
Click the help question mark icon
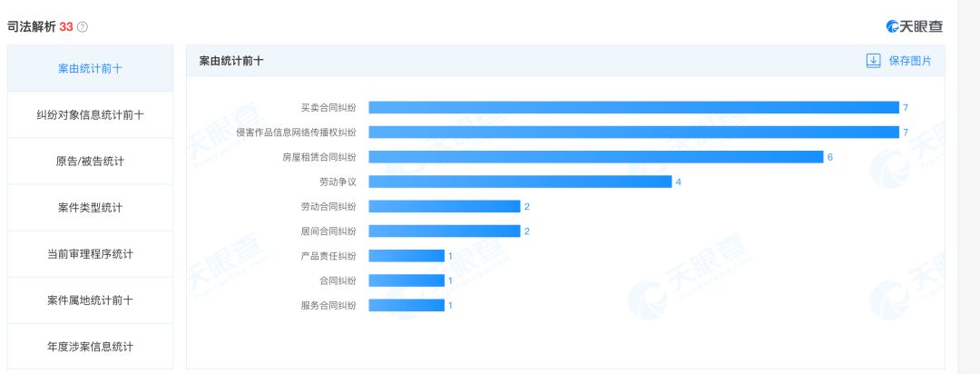tap(83, 27)
